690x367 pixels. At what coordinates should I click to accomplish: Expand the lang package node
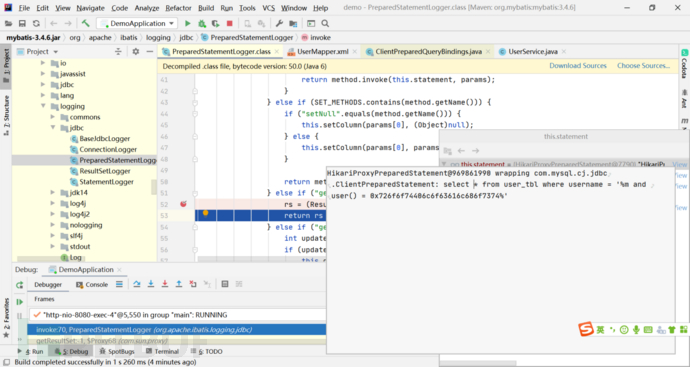point(43,95)
